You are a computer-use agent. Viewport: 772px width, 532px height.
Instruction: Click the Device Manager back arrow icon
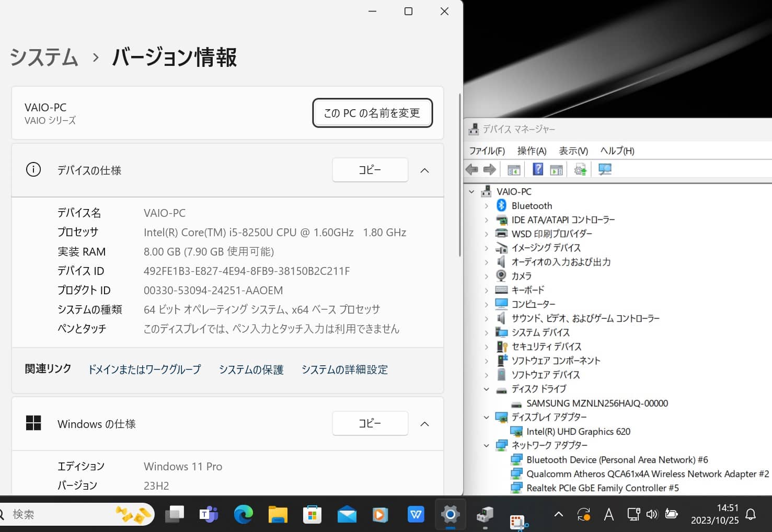coord(472,169)
